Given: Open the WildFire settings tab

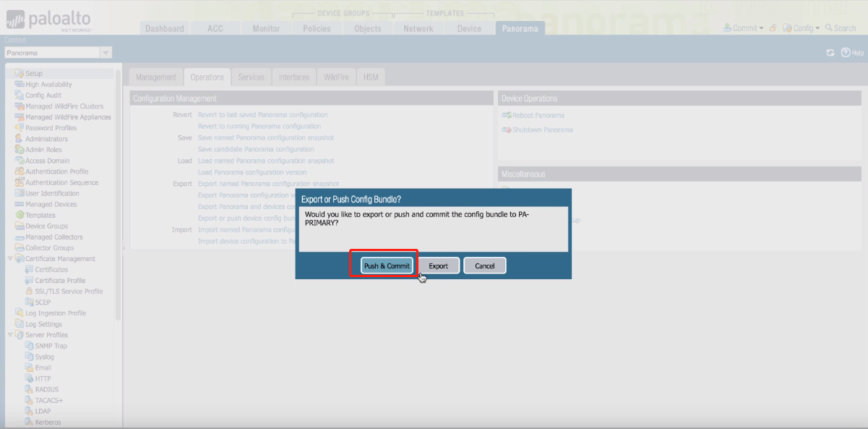Looking at the screenshot, I should pos(336,77).
